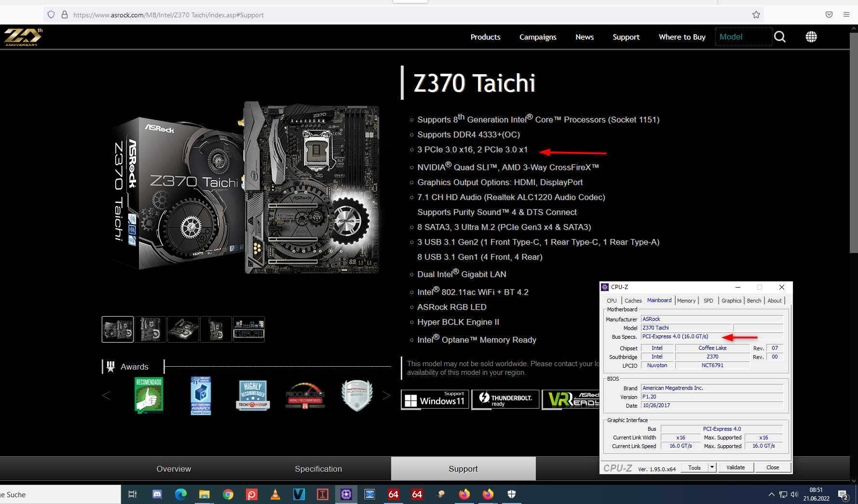Open the network tray icon

[783, 494]
